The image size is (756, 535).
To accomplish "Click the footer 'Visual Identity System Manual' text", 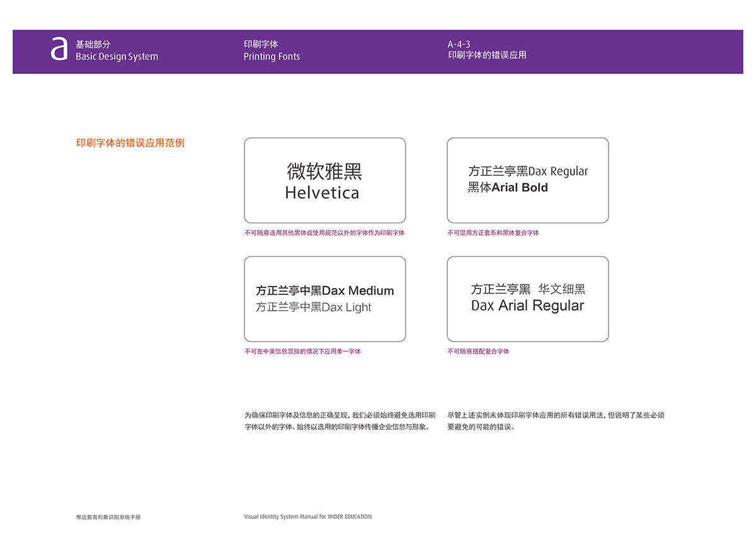I will pyautogui.click(x=307, y=517).
